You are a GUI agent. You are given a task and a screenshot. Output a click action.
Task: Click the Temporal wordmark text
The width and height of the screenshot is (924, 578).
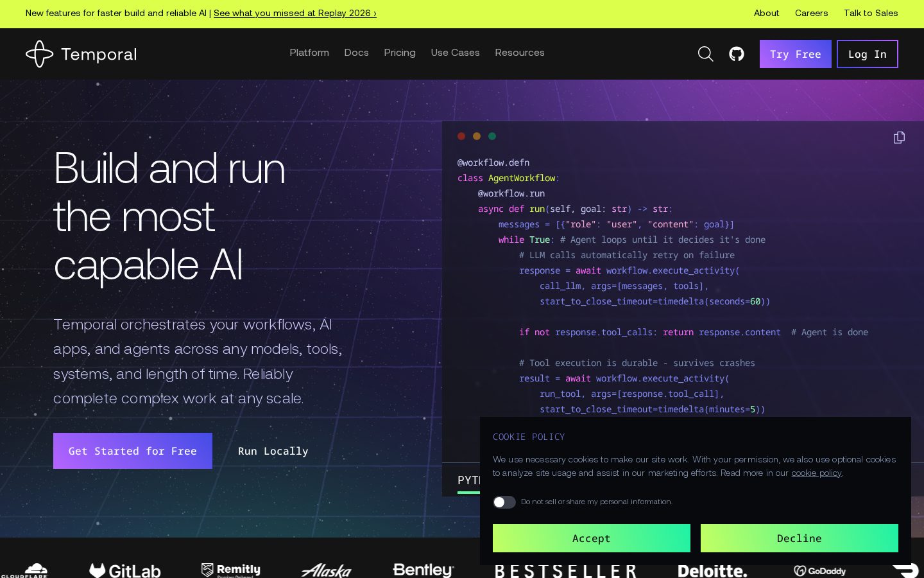[x=99, y=55]
